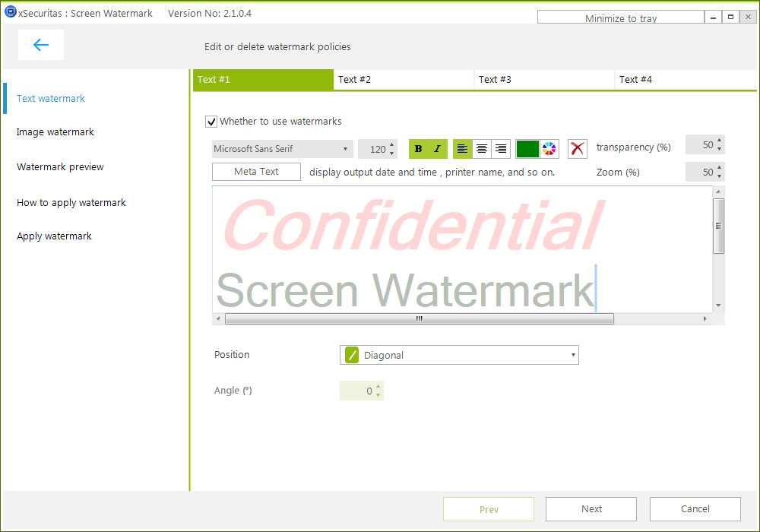Click the Next button
Screen dimensions: 760x532
tap(591, 508)
